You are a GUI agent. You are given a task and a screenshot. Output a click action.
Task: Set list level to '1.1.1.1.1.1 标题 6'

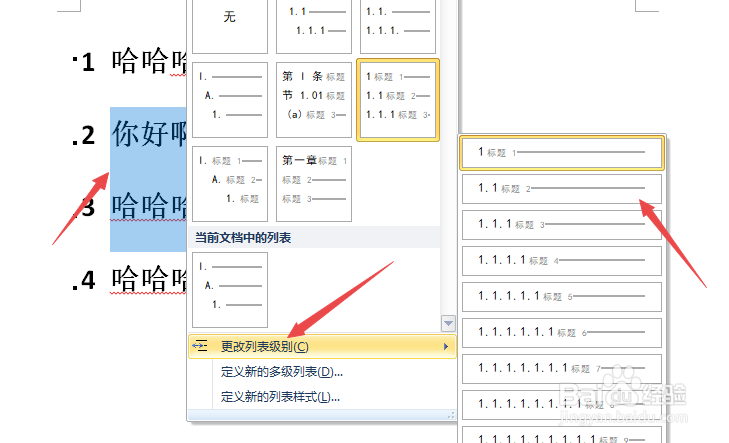(x=562, y=333)
